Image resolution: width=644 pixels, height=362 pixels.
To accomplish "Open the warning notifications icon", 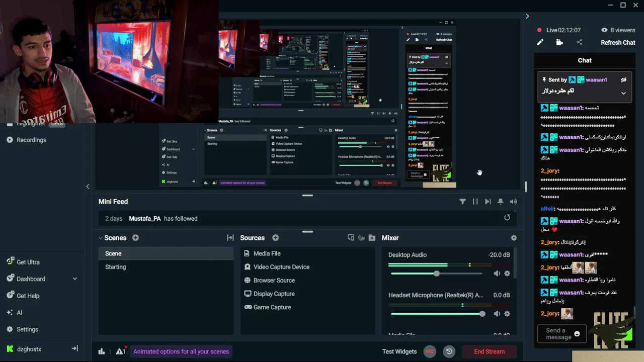I will [120, 351].
